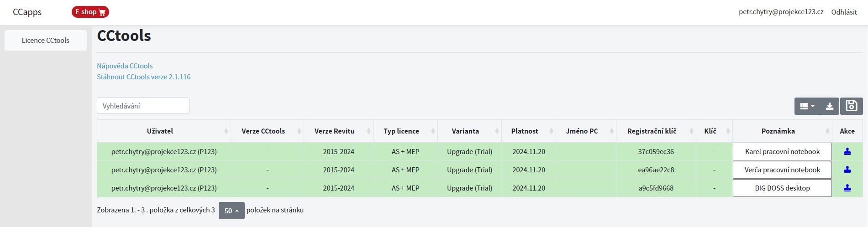
Task: Sort table by Uživatel column
Action: pos(164,131)
